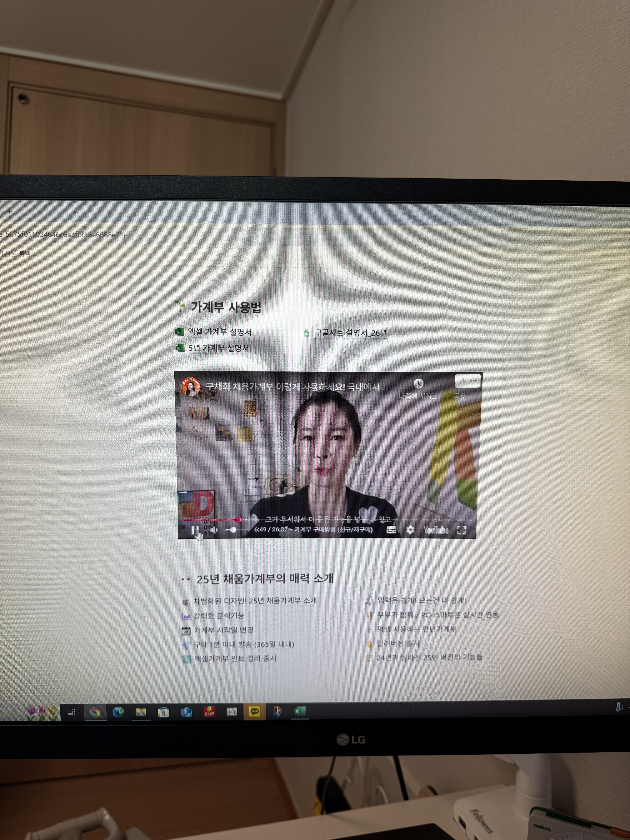This screenshot has width=630, height=840.
Task: Switch to Chrome on the taskbar
Action: (x=95, y=712)
